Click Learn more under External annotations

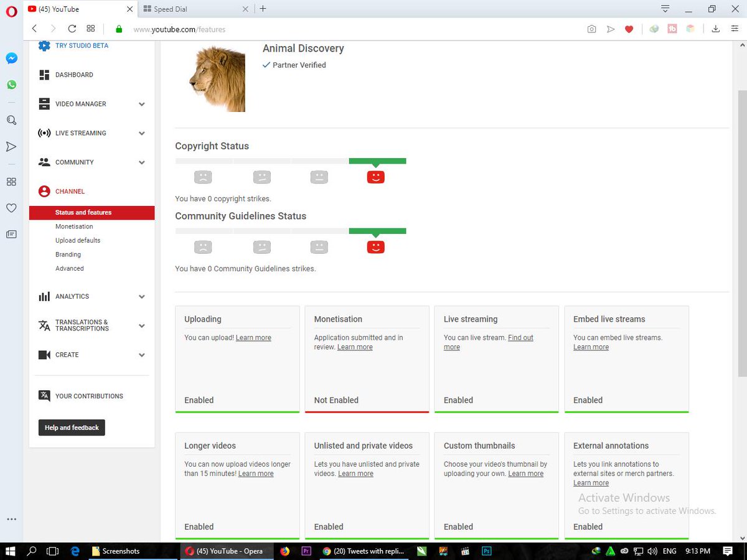tap(591, 483)
